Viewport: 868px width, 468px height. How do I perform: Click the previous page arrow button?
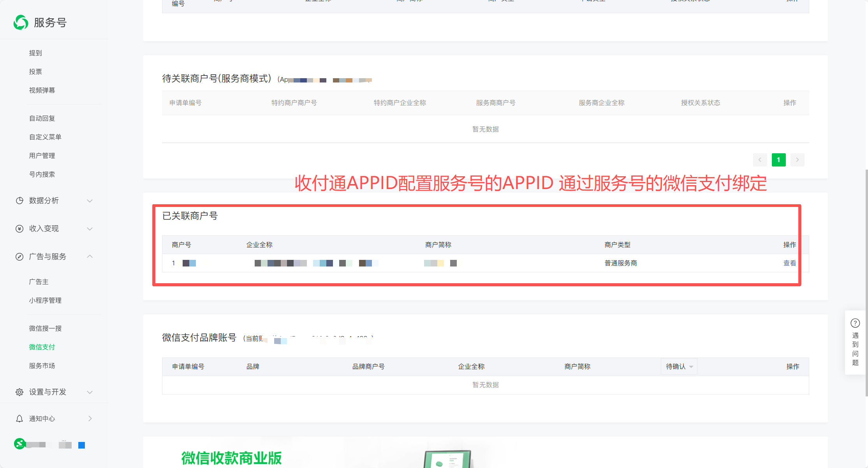coord(760,160)
